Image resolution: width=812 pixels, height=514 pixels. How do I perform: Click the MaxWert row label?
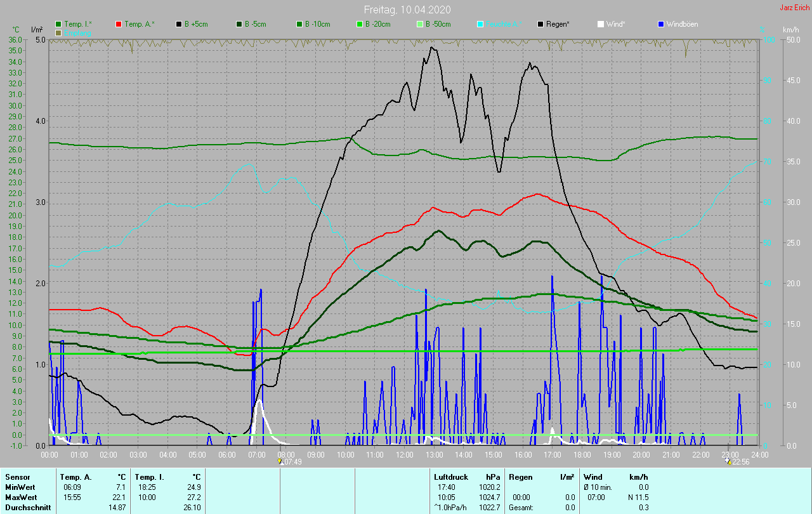pyautogui.click(x=20, y=497)
